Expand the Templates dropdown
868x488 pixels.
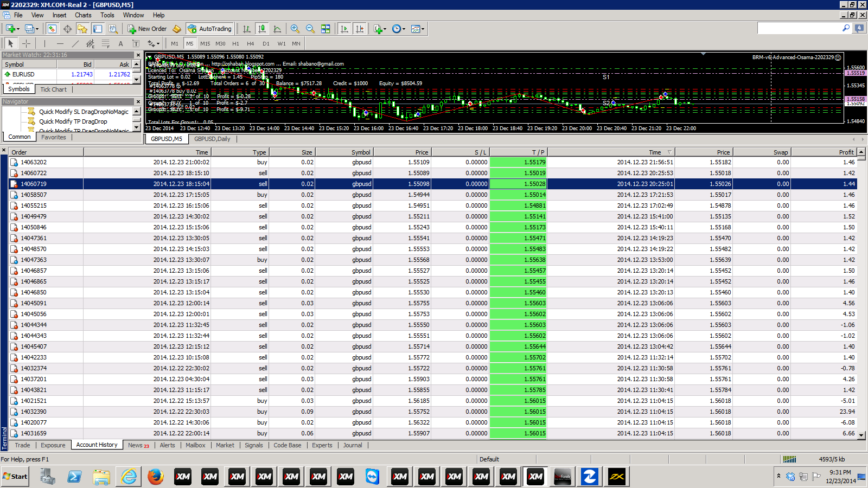tap(423, 29)
